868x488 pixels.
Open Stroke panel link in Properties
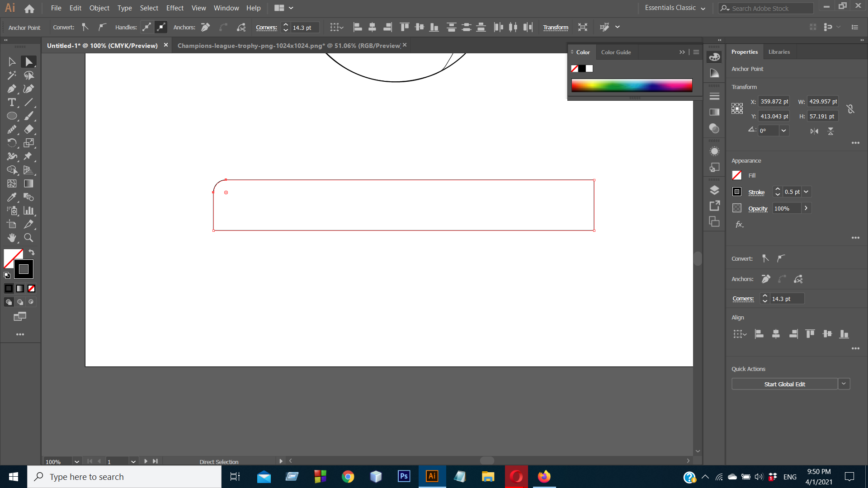[x=756, y=192]
